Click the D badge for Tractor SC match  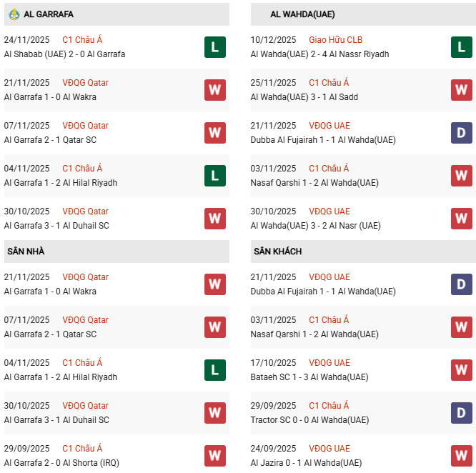click(x=461, y=413)
